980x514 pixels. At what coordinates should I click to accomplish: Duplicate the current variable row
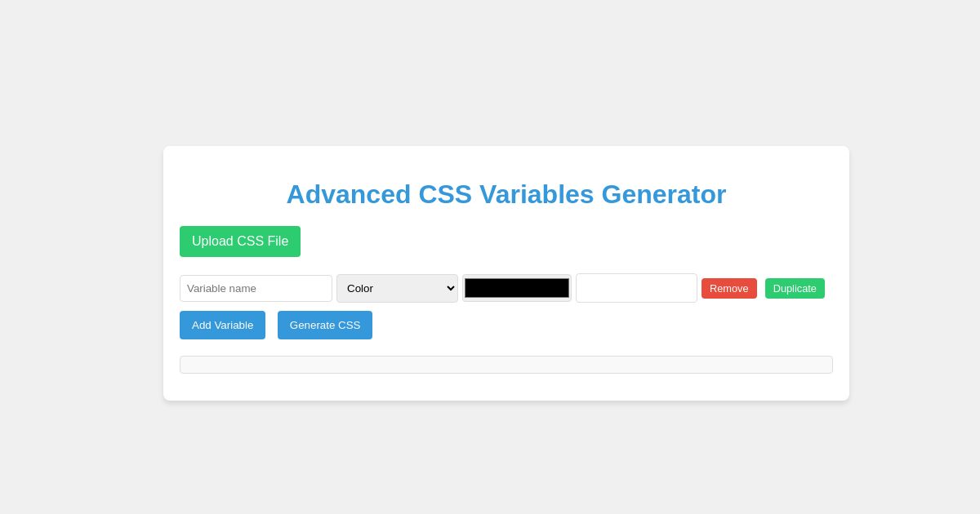(795, 288)
